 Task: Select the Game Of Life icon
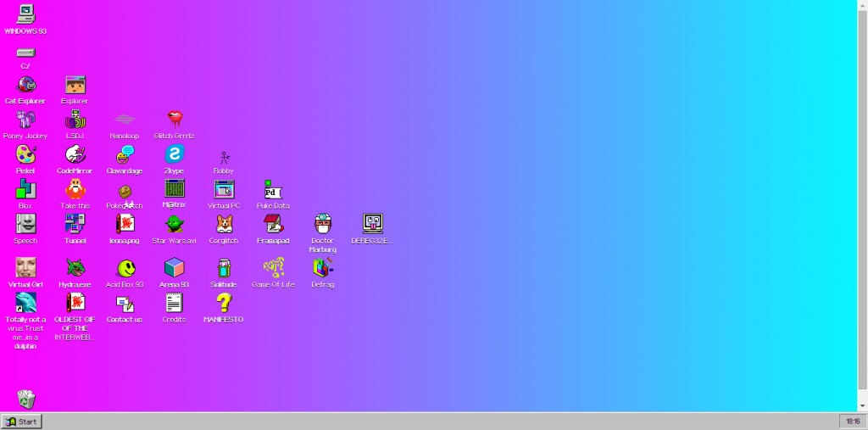click(273, 268)
